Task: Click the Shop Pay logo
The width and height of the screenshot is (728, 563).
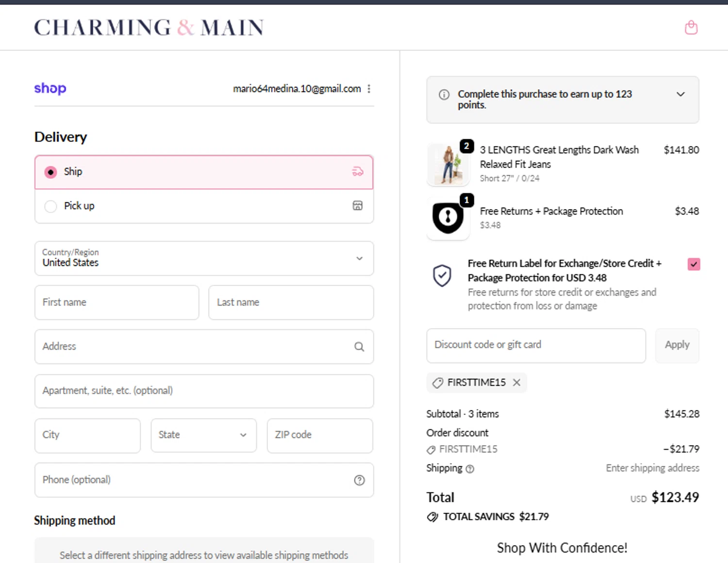Action: click(x=50, y=88)
